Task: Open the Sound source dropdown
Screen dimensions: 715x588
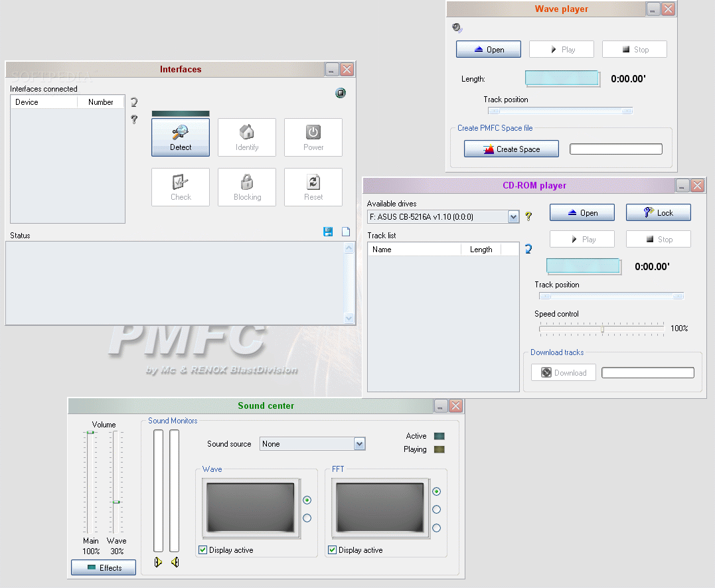Action: (x=359, y=444)
